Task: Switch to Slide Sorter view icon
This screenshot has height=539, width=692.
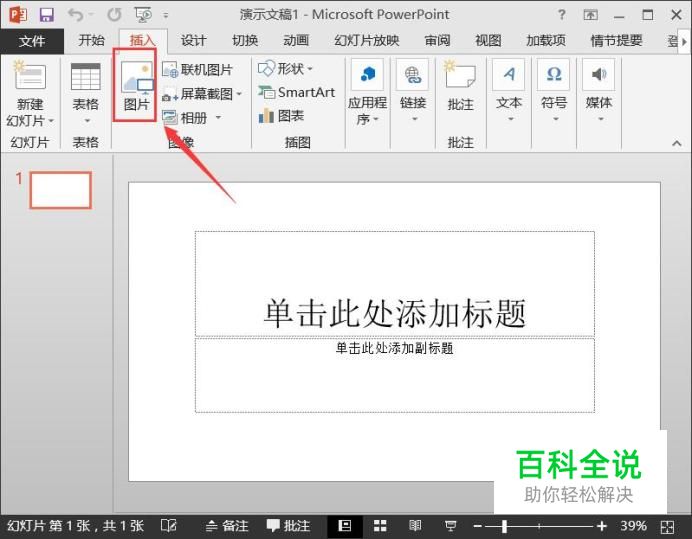Action: tap(380, 526)
